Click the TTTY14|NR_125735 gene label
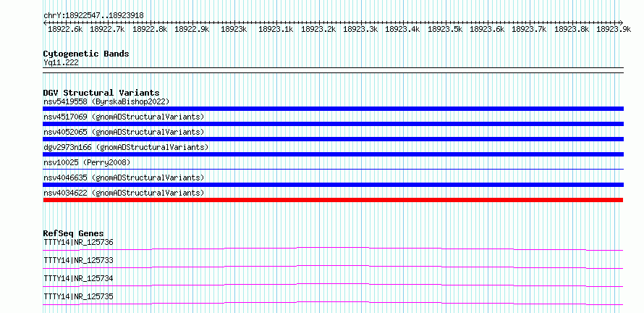Image resolution: width=644 pixels, height=313 pixels. click(x=78, y=296)
